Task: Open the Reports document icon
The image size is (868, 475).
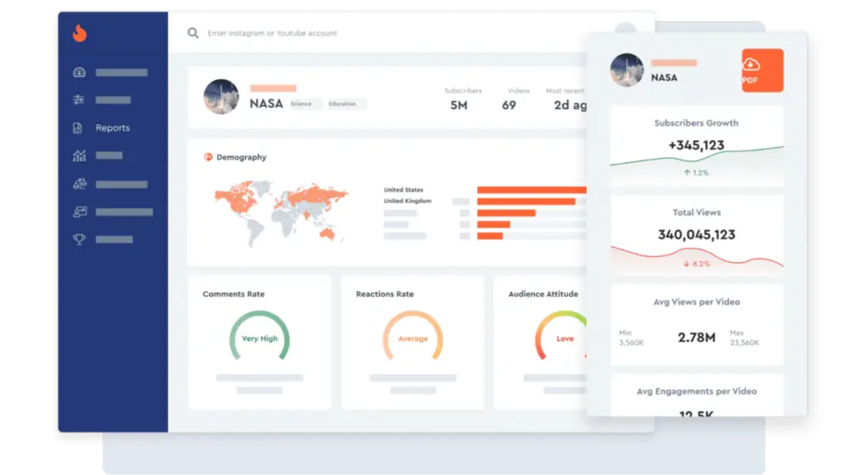Action: click(x=77, y=128)
